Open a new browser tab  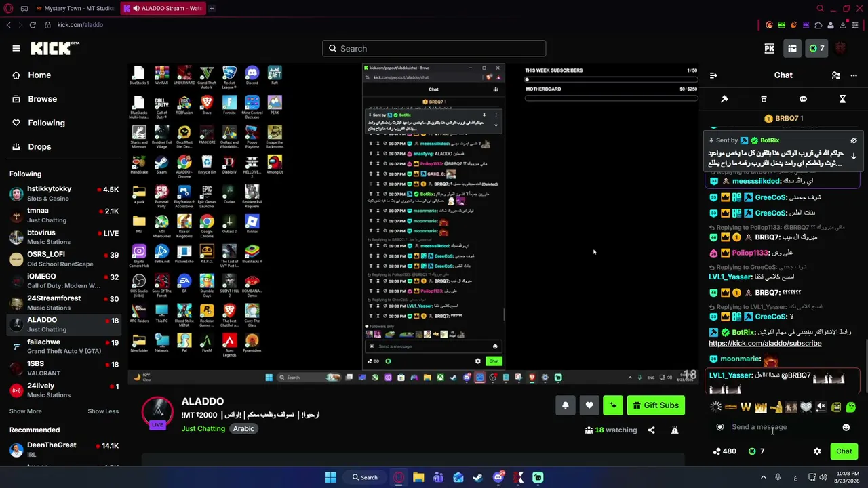click(212, 9)
